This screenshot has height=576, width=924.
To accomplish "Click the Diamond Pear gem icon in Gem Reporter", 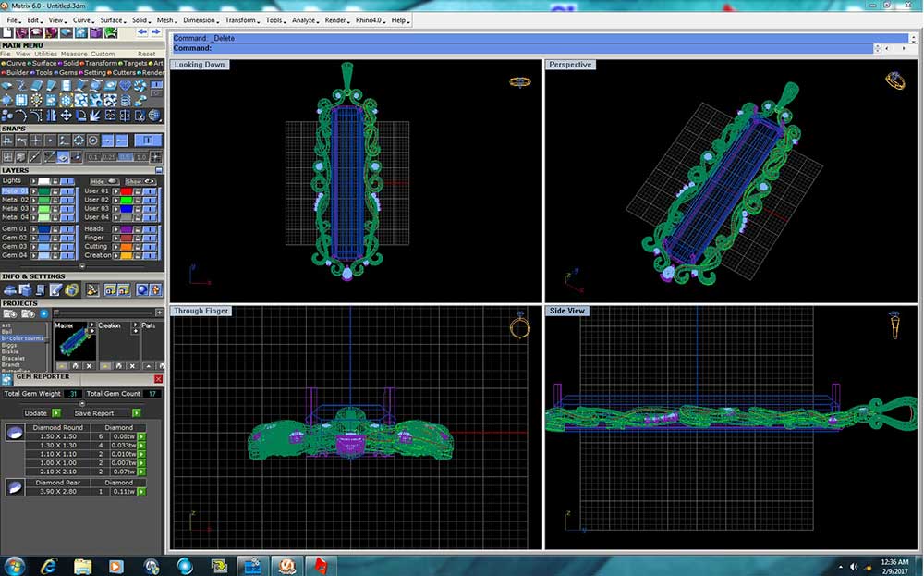I will coord(15,487).
